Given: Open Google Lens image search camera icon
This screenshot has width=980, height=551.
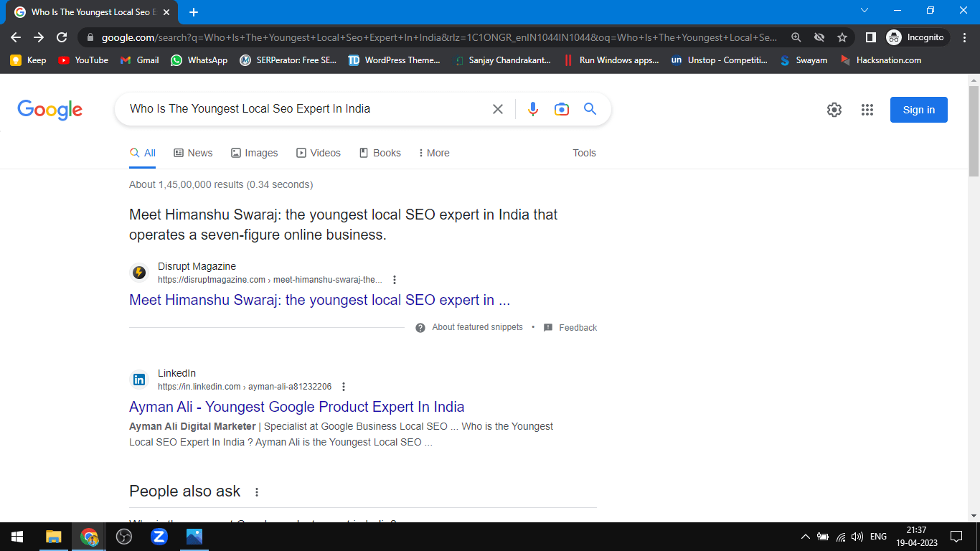Looking at the screenshot, I should point(561,109).
